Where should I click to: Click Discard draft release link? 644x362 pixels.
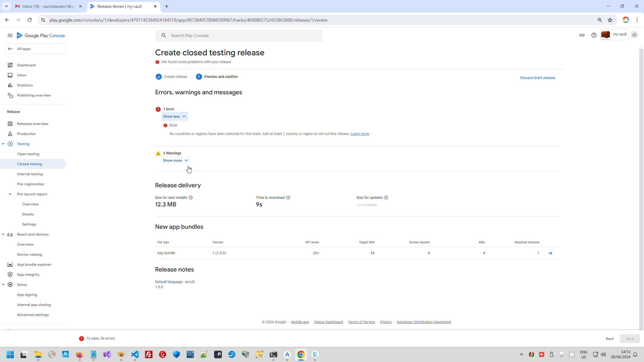(x=537, y=78)
